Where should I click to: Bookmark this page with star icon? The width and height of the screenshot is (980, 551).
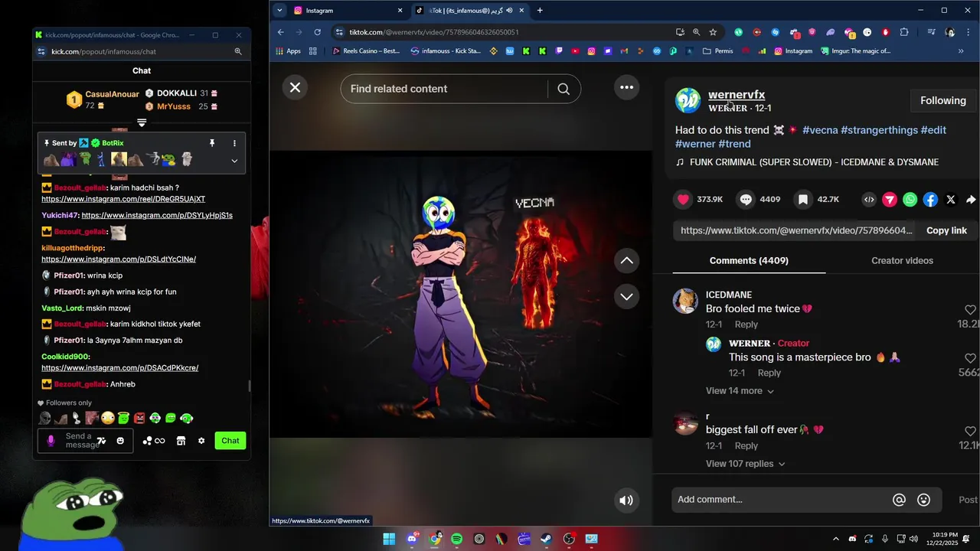[x=713, y=32]
